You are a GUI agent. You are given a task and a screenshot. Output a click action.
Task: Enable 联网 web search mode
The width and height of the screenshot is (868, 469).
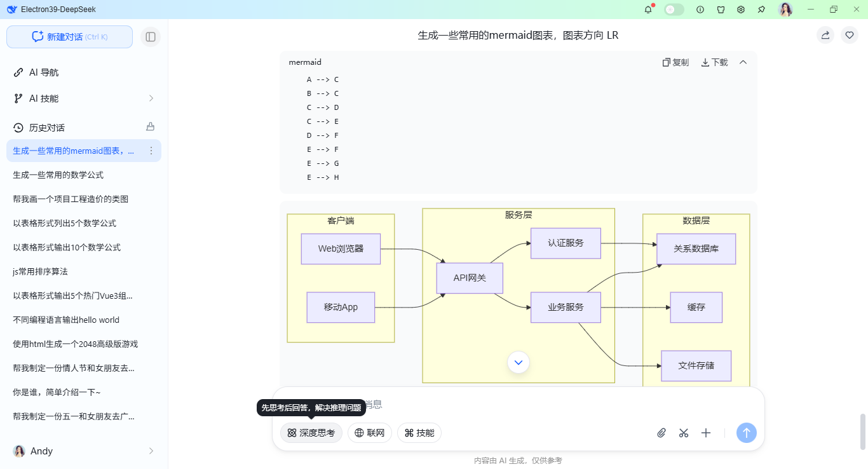coord(370,433)
